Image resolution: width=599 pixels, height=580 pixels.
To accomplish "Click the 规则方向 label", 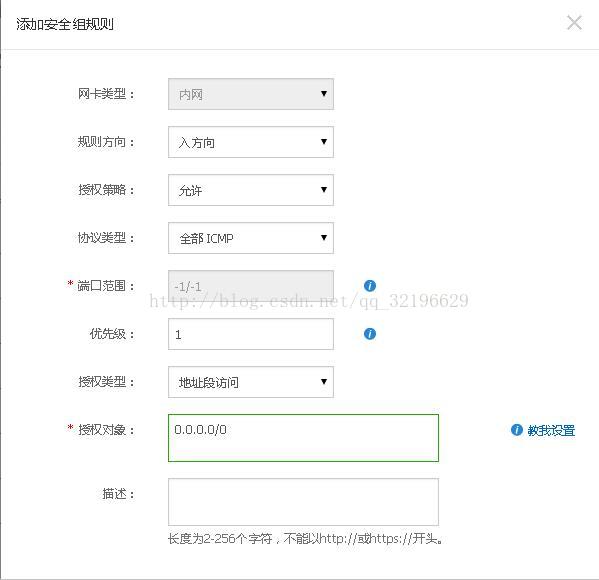I will pyautogui.click(x=106, y=142).
